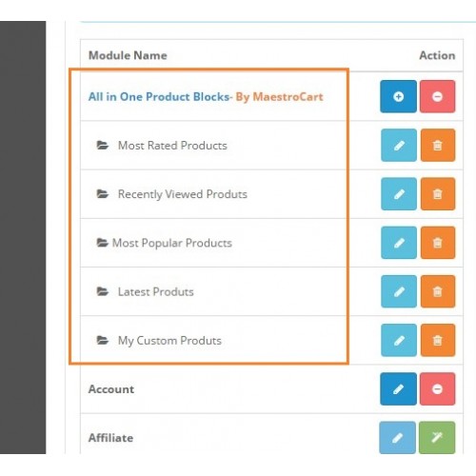Edit the Most Rated Products module
Viewport: 476px width, 476px height.
pos(399,146)
